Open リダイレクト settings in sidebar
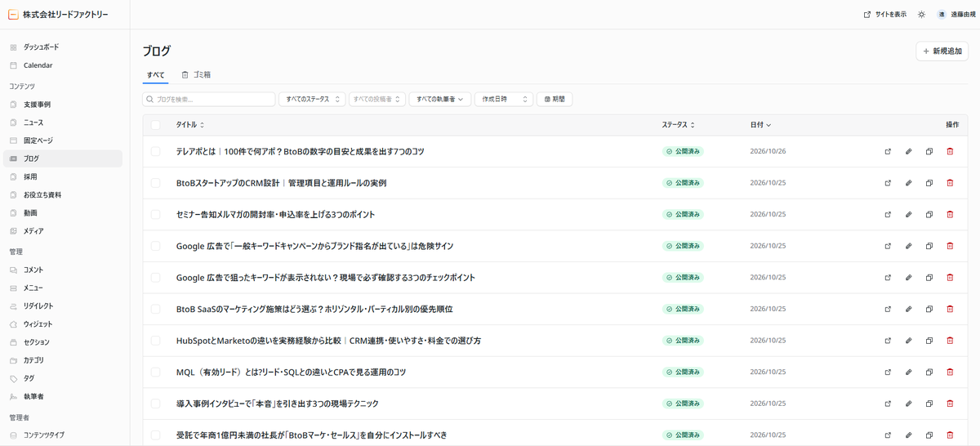Viewport: 980px width, 446px height. click(x=63, y=306)
